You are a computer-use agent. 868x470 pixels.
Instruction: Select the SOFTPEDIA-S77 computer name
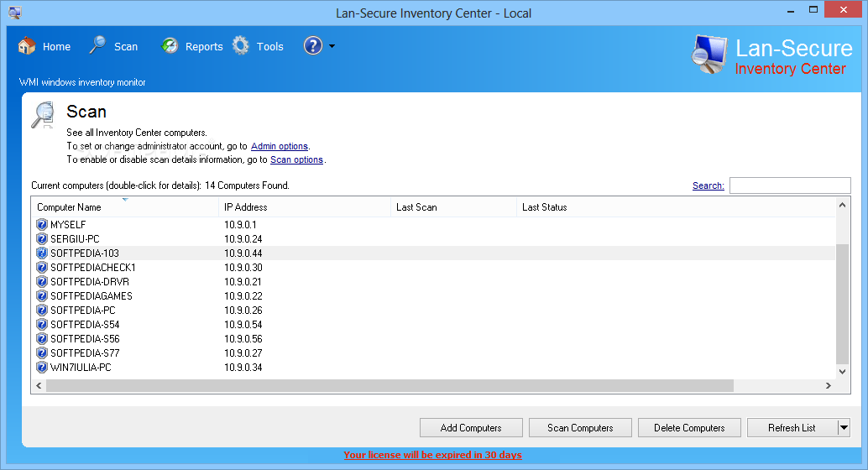(x=85, y=352)
